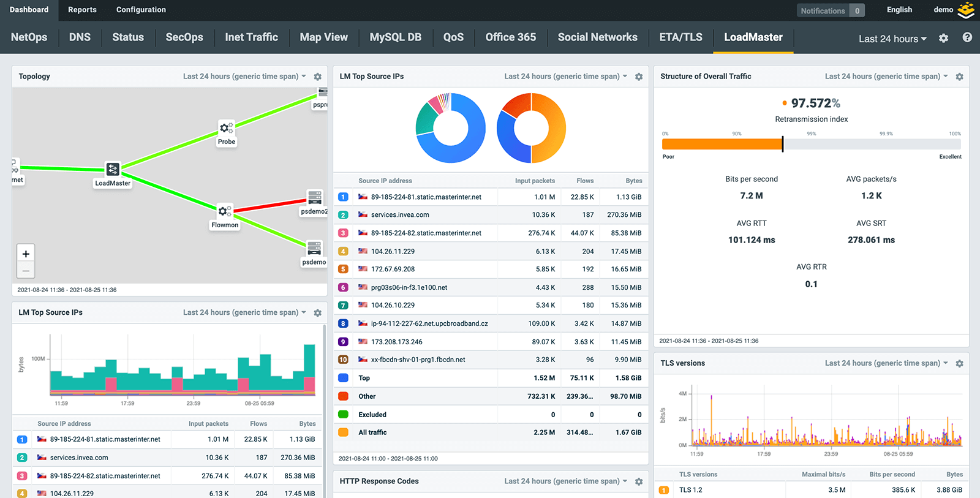Viewport: 980px width, 498px height.
Task: Click the green Excluded legend square
Action: [343, 415]
